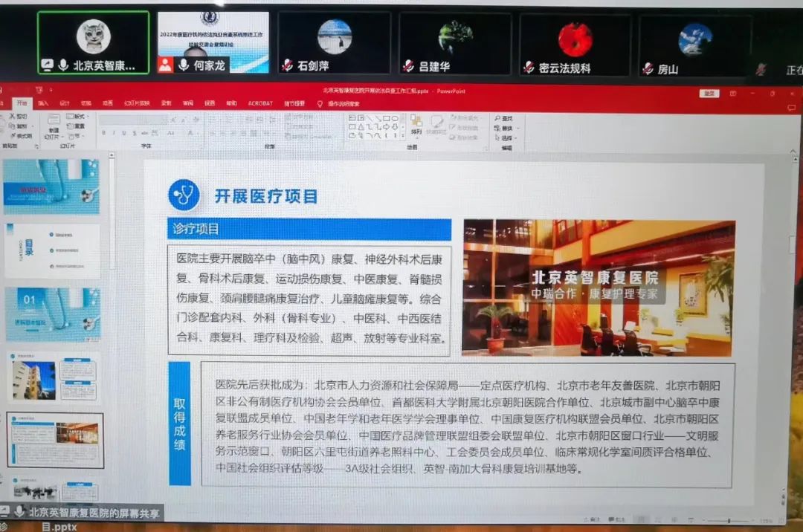Click the 医院先后获批成为 achievements text box
The width and height of the screenshot is (803, 532).
pos(467,426)
